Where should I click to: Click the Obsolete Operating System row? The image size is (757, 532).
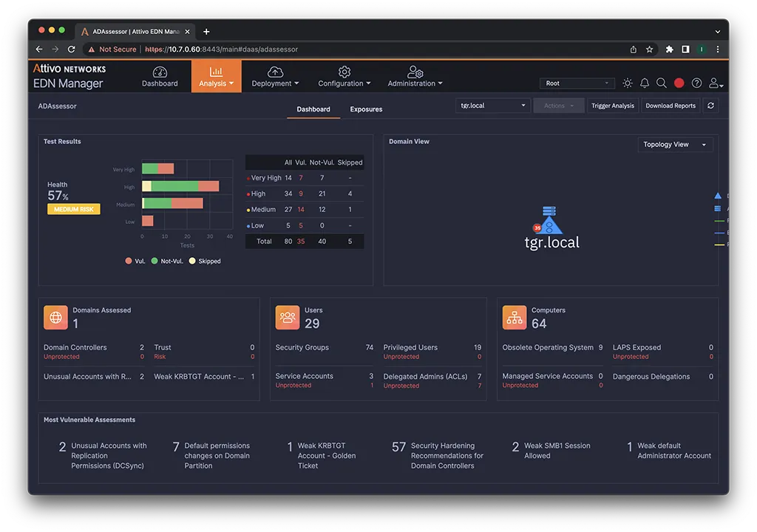point(552,347)
